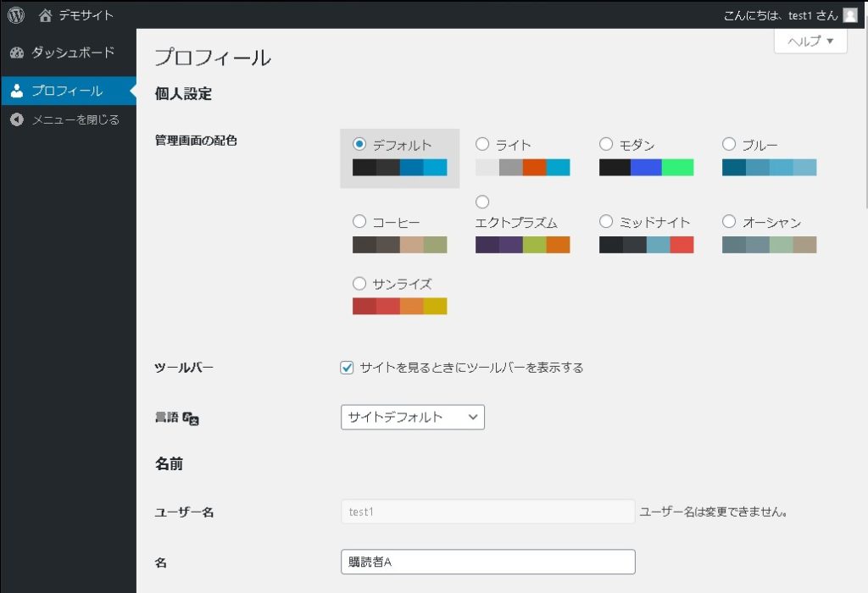The width and height of the screenshot is (868, 593).
Task: Click the translation icon next to 言語
Action: click(x=191, y=418)
